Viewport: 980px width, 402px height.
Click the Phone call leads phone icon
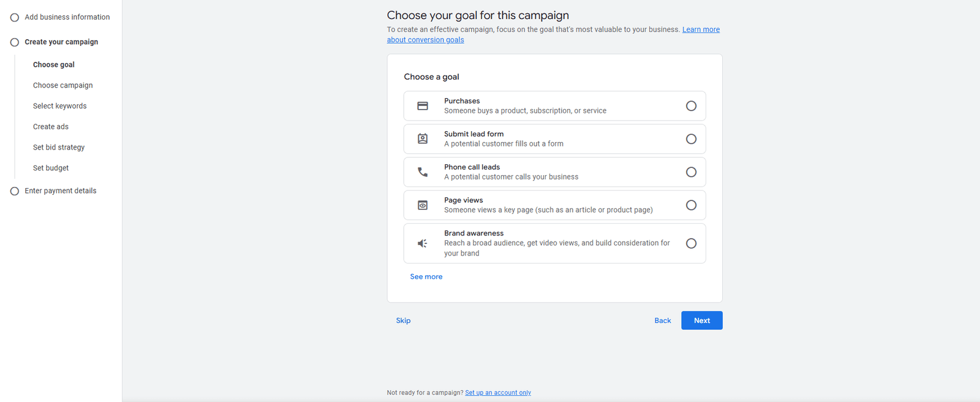(423, 172)
